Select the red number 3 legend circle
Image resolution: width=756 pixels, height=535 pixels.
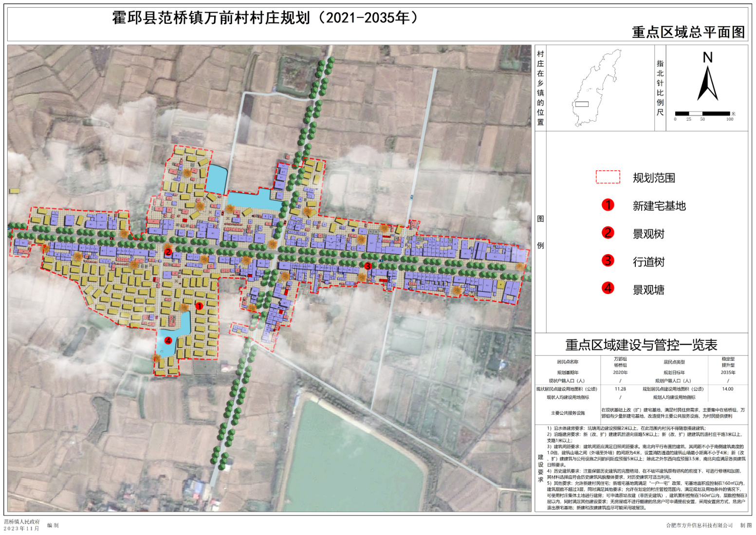(x=608, y=260)
